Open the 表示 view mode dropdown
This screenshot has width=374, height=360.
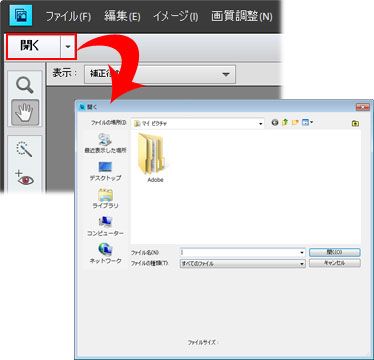[160, 74]
